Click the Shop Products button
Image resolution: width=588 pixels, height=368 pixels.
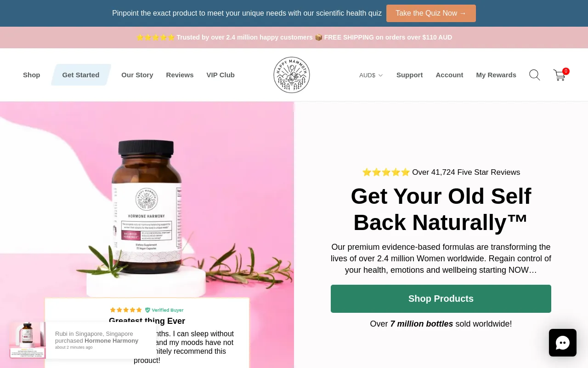441,299
